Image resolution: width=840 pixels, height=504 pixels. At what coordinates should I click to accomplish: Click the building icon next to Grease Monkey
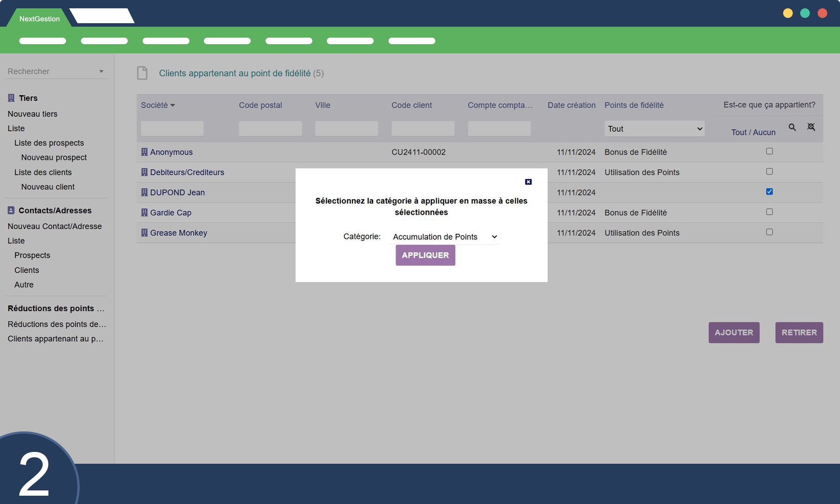[144, 233]
